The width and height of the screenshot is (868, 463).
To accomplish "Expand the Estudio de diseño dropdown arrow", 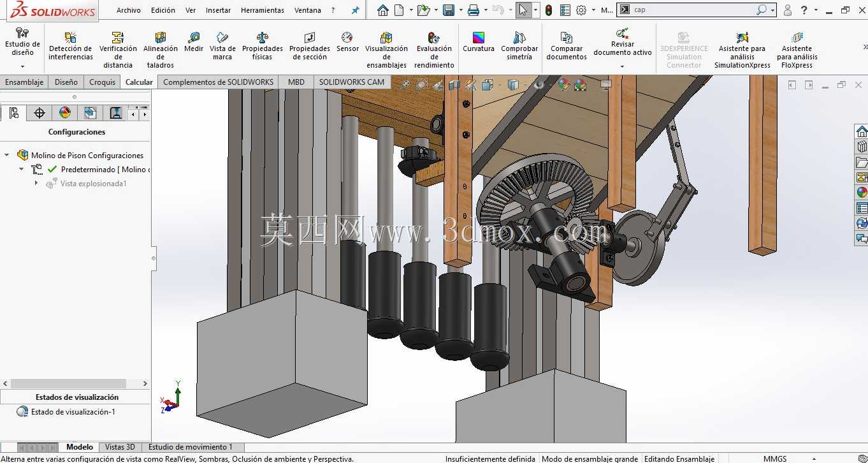I will point(22,66).
